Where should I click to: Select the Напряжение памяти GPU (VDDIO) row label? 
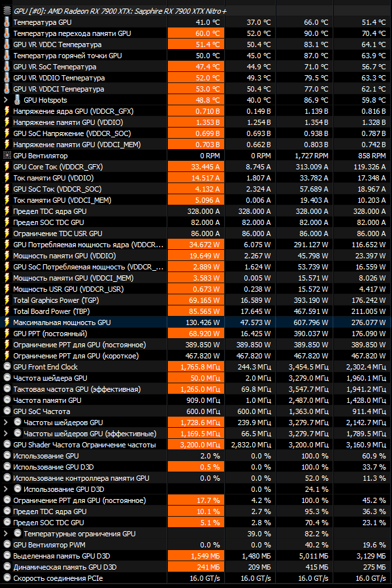pos(68,122)
